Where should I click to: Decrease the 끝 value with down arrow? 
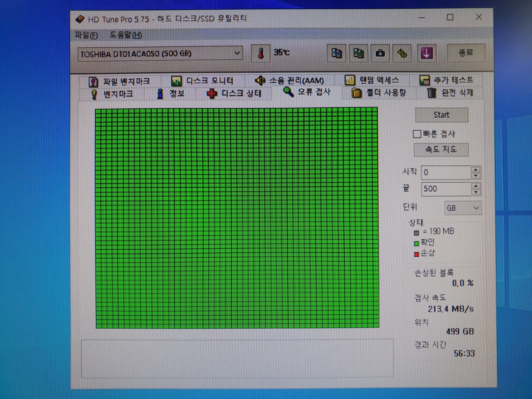tap(476, 192)
